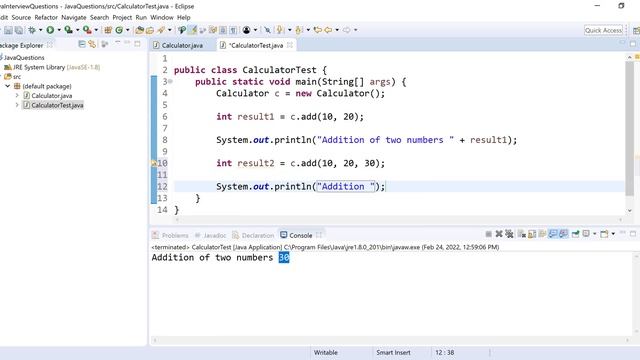Switch to the Problems view tab

pos(171,236)
